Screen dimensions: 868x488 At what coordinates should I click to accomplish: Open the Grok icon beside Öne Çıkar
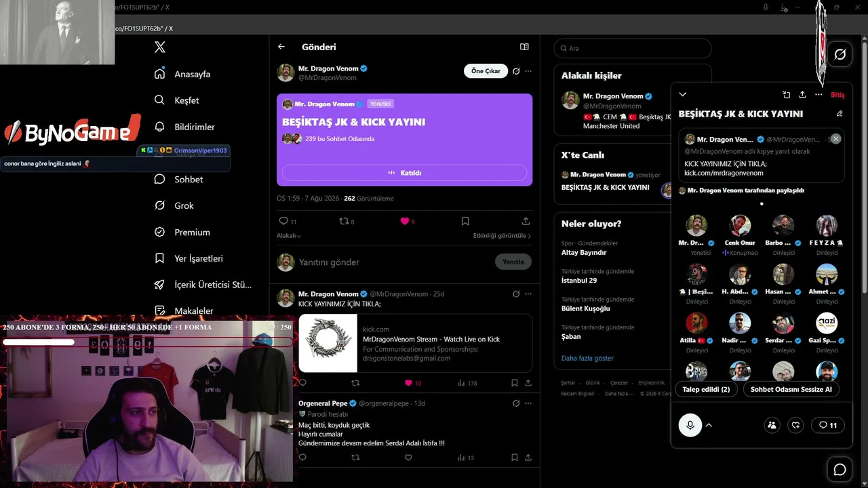coord(516,71)
